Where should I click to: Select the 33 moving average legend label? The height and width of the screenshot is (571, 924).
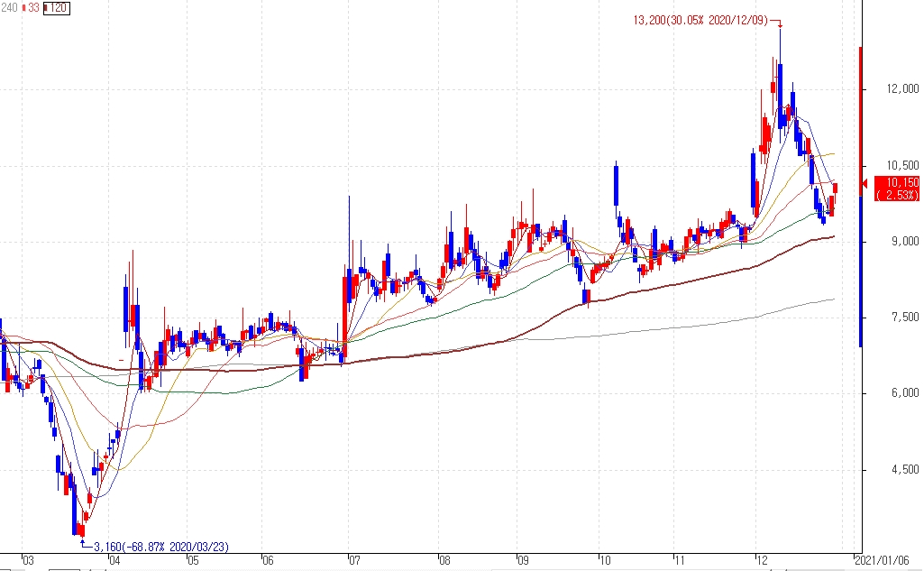tap(32, 8)
